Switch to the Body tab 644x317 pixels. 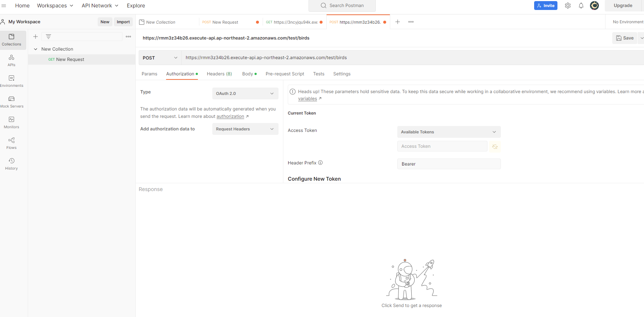pyautogui.click(x=249, y=74)
